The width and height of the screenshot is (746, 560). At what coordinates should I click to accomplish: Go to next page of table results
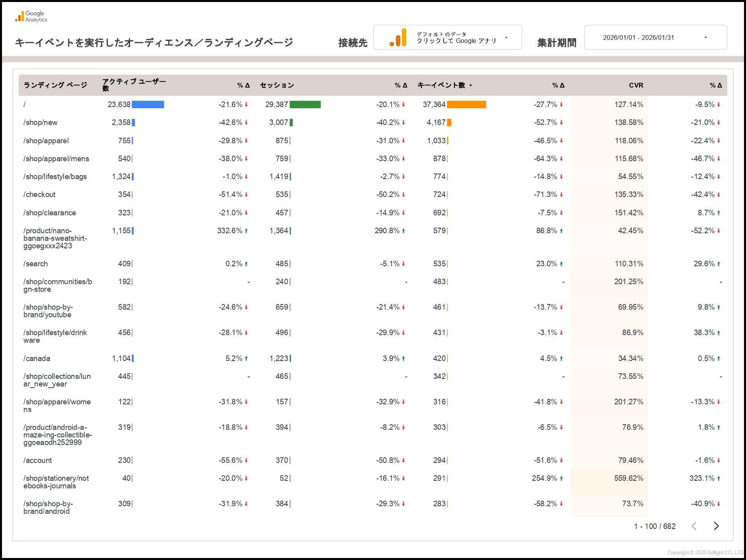point(716,526)
